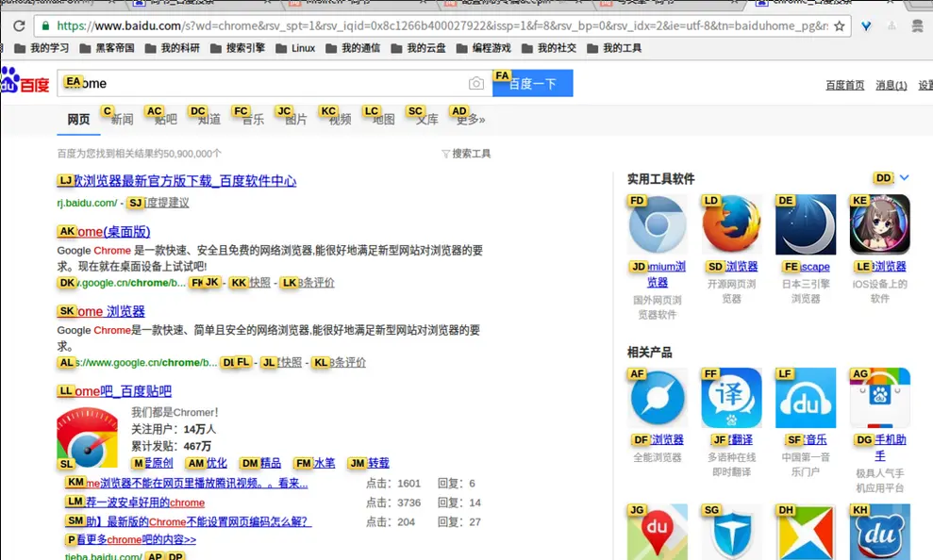This screenshot has height=560, width=933.
Task: Click the 百度一下 search button
Action: [x=533, y=84]
